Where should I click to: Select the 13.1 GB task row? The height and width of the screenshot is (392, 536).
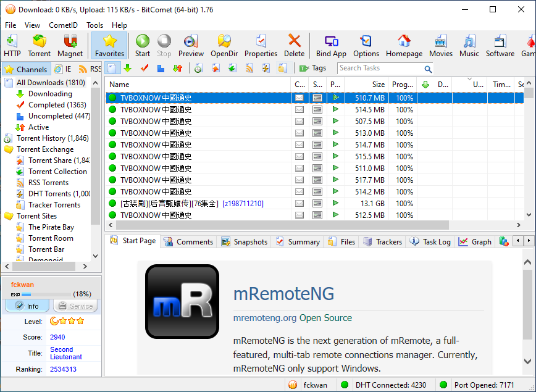[314, 204]
